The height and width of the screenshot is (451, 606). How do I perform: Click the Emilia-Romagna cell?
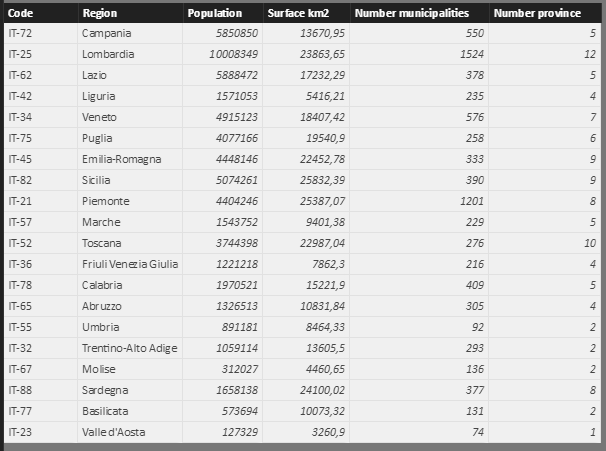click(121, 159)
